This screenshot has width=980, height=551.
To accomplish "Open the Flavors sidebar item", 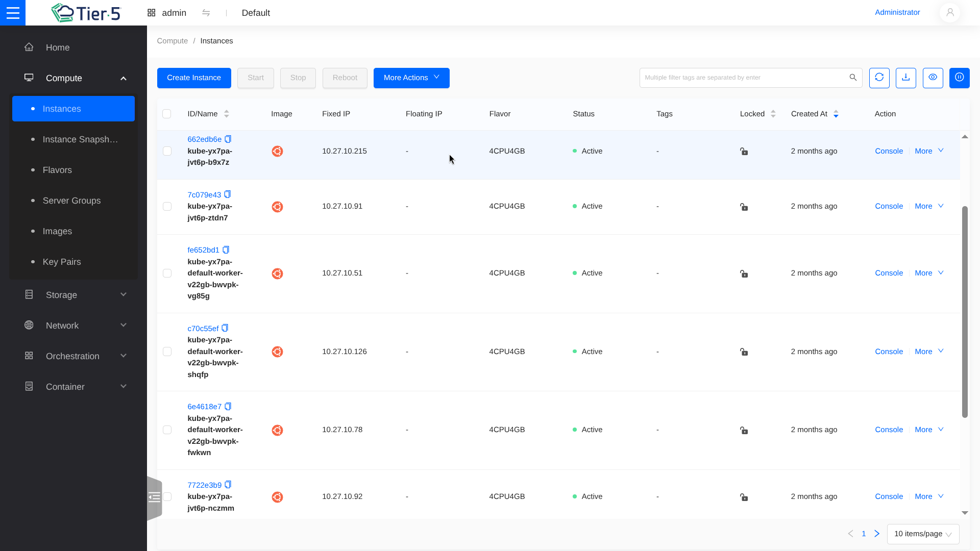I will point(57,170).
